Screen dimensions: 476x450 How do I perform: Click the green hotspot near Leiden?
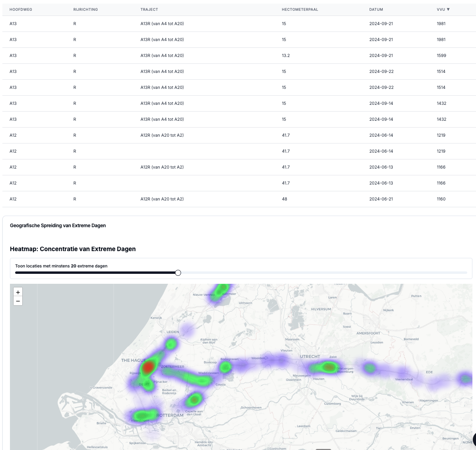tap(171, 343)
